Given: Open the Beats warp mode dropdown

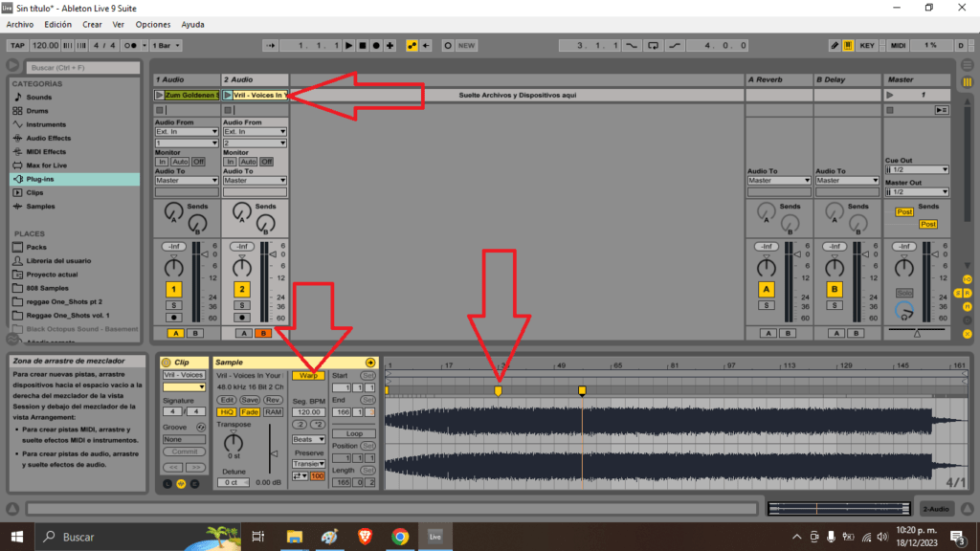Looking at the screenshot, I should [309, 440].
